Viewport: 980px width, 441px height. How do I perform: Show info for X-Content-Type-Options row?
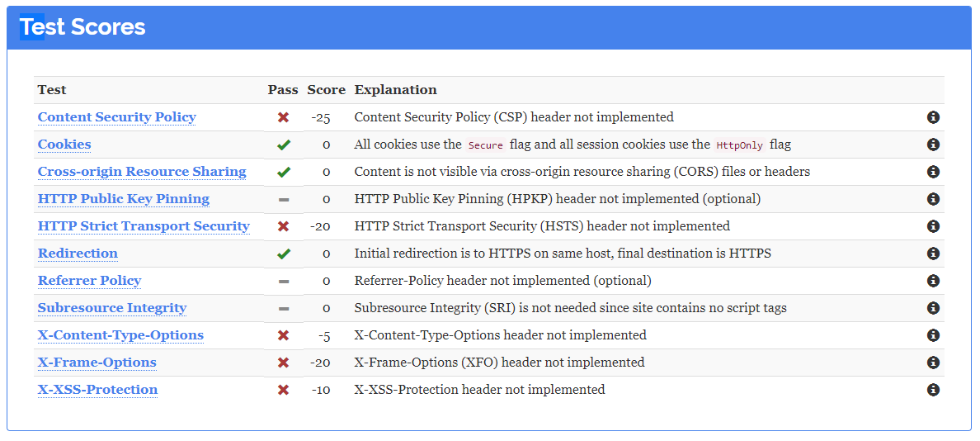click(x=933, y=335)
